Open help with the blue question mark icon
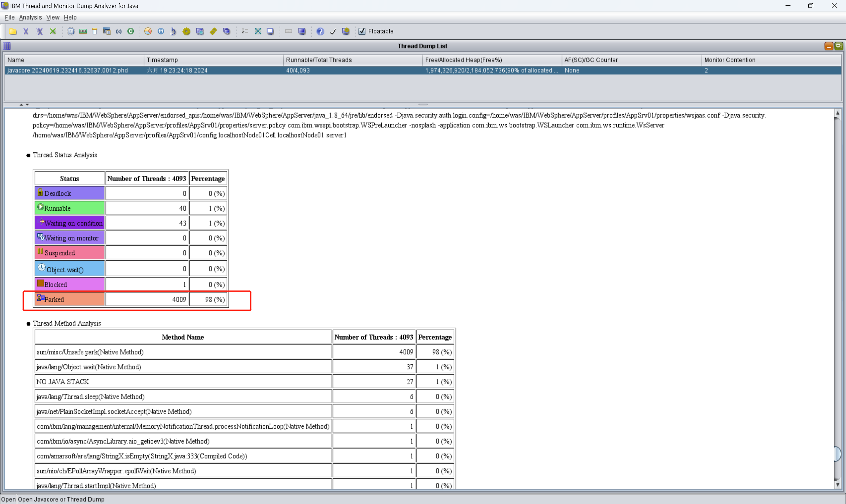Image resolution: width=846 pixels, height=504 pixels. (320, 31)
